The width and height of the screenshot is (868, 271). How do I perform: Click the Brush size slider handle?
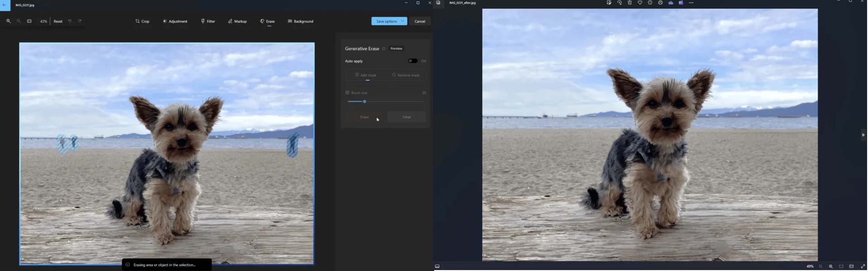(365, 102)
